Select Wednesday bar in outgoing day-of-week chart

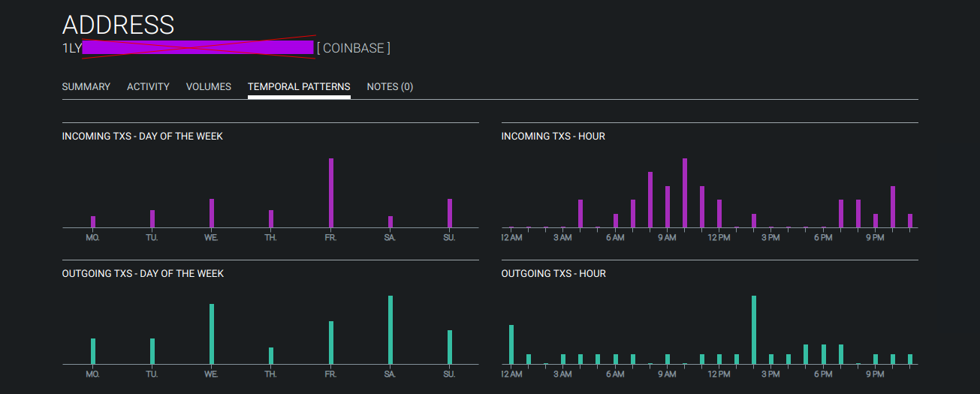[212, 334]
